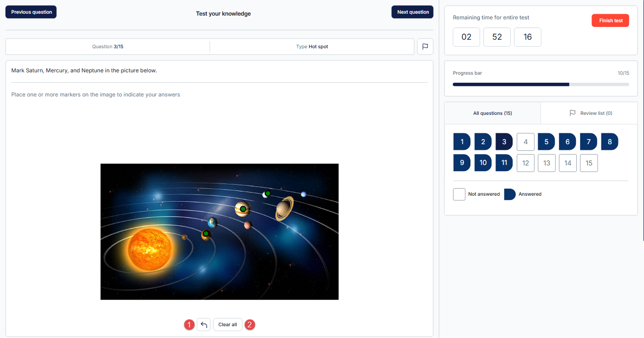Viewport: 644px width, 338px height.
Task: Select the All questions (15) tab
Action: pos(492,113)
